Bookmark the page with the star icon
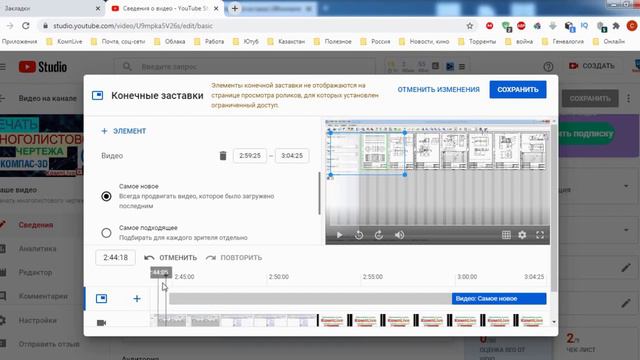Viewport: 640px width, 360px height. coord(470,26)
